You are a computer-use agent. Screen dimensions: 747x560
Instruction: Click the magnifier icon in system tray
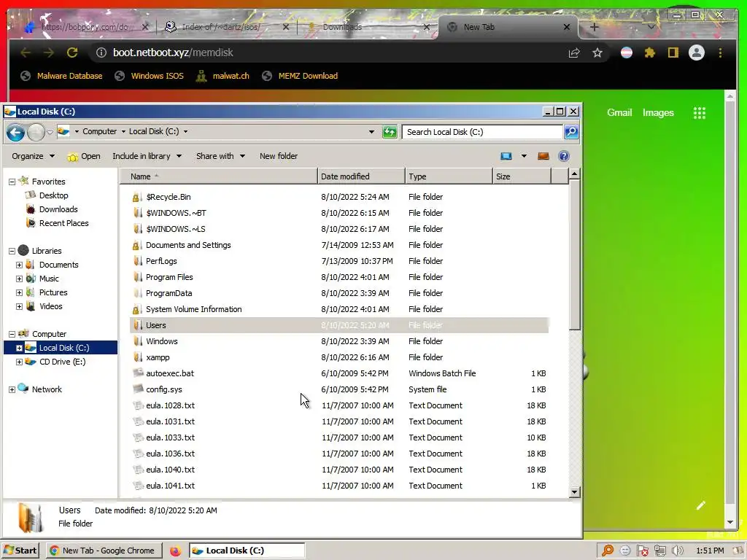(608, 551)
